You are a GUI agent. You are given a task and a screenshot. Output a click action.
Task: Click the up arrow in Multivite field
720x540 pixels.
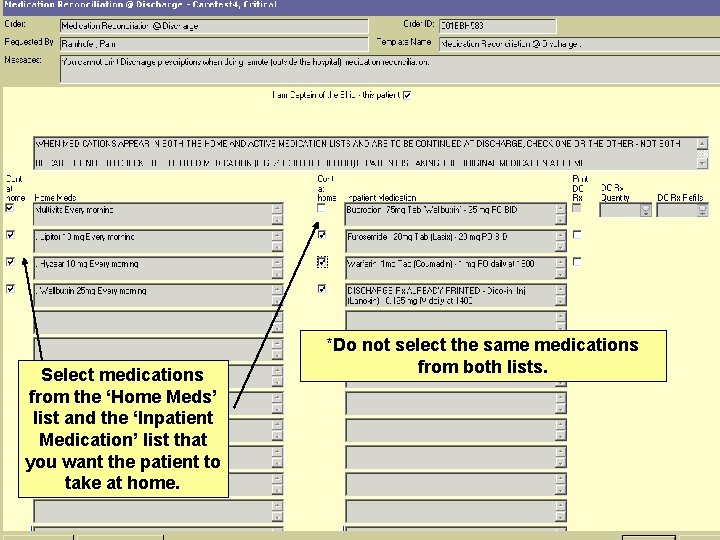point(277,209)
